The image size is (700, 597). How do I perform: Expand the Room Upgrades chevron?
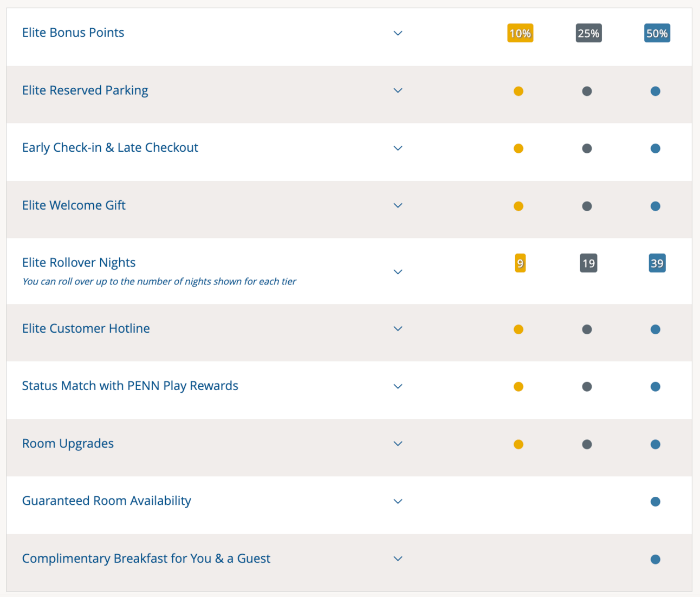pyautogui.click(x=398, y=444)
